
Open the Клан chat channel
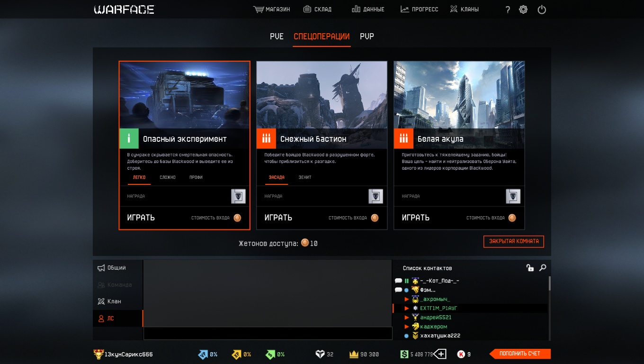click(118, 301)
